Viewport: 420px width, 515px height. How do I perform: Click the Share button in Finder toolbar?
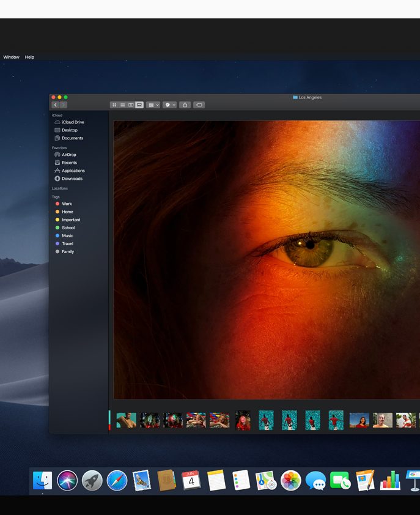pyautogui.click(x=185, y=105)
